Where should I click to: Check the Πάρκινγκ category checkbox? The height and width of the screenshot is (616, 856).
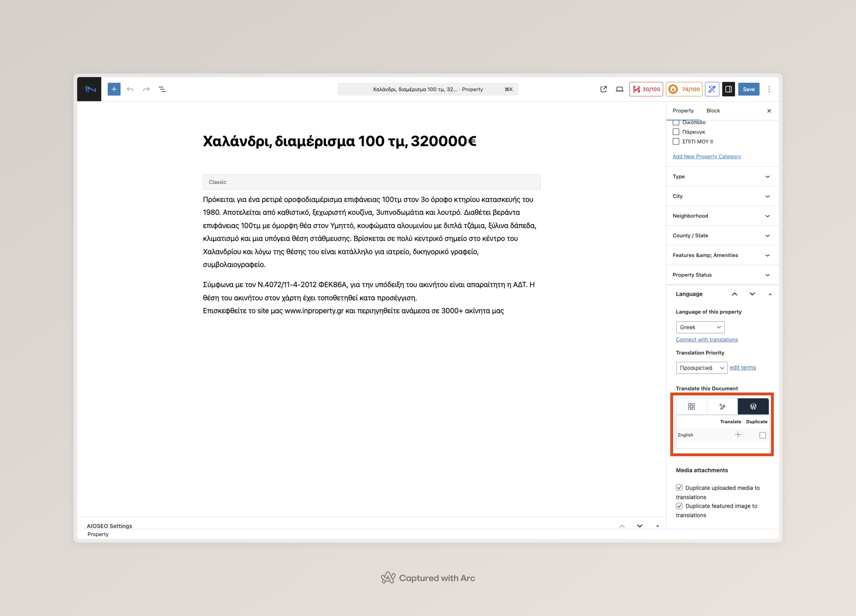tap(676, 132)
